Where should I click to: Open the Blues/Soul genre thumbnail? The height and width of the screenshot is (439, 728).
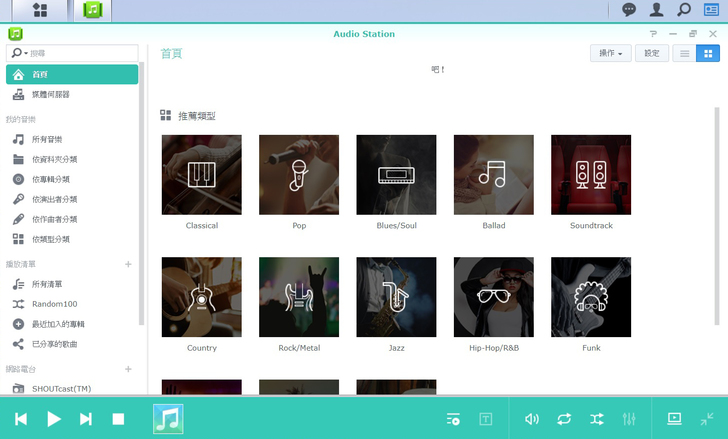point(396,175)
